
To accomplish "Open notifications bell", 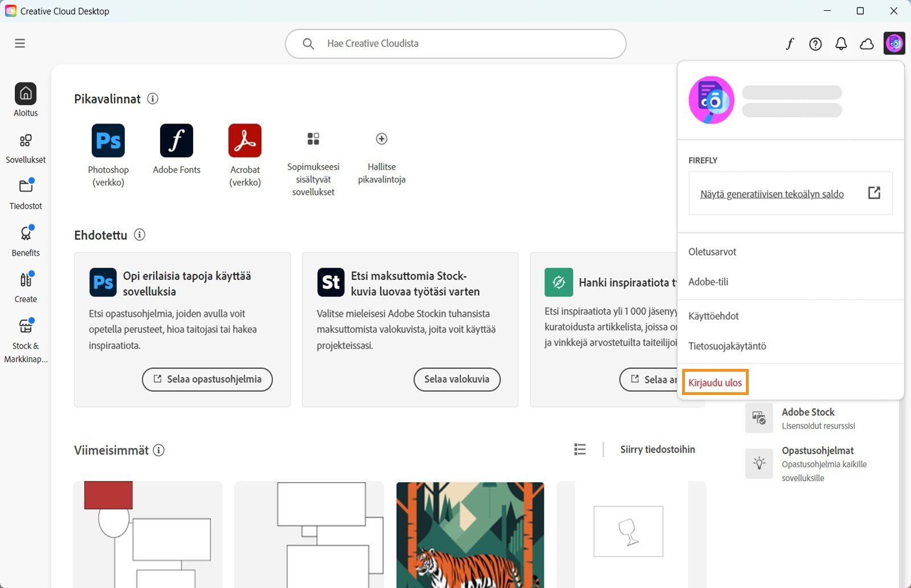I will [841, 44].
